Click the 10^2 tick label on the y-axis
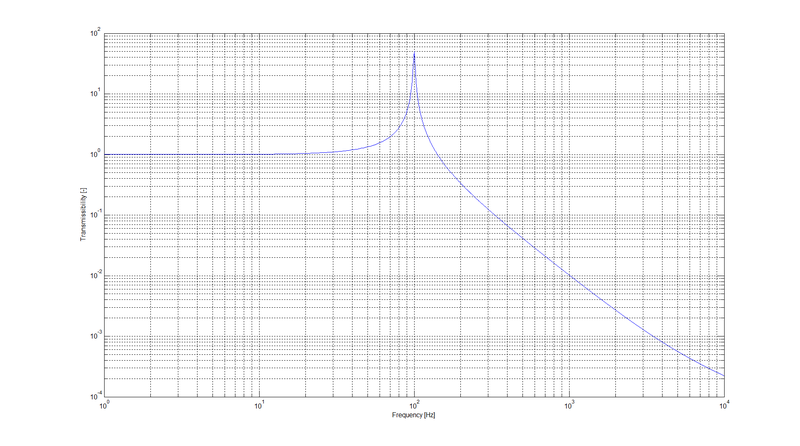 [94, 34]
